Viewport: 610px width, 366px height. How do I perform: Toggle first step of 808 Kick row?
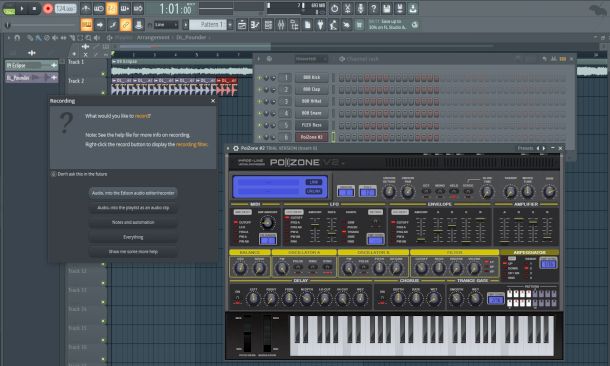(x=341, y=78)
